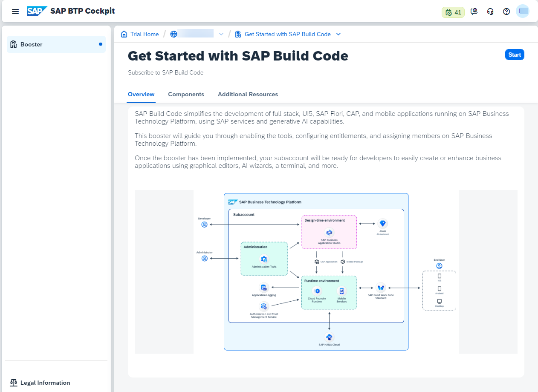Click the globe subaccount breadcrumb icon

[174, 34]
